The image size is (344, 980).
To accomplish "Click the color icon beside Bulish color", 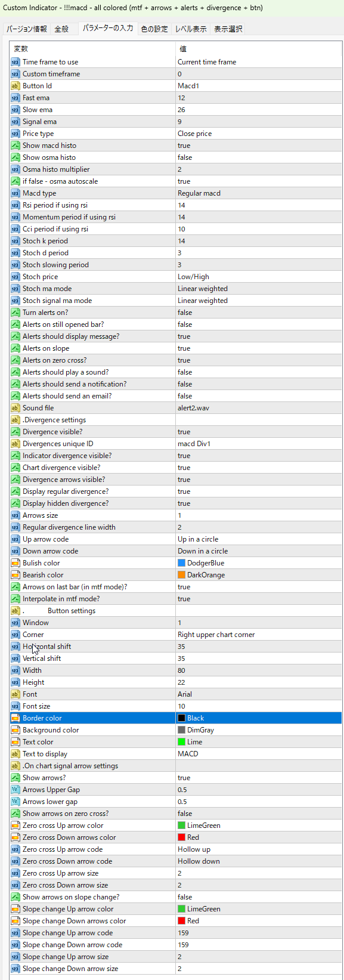I will 16,563.
